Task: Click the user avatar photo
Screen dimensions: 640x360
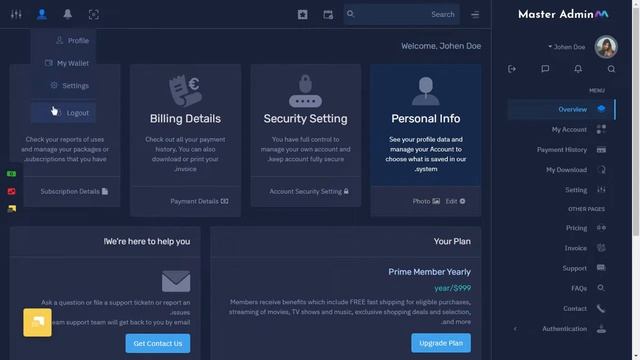Action: click(606, 47)
